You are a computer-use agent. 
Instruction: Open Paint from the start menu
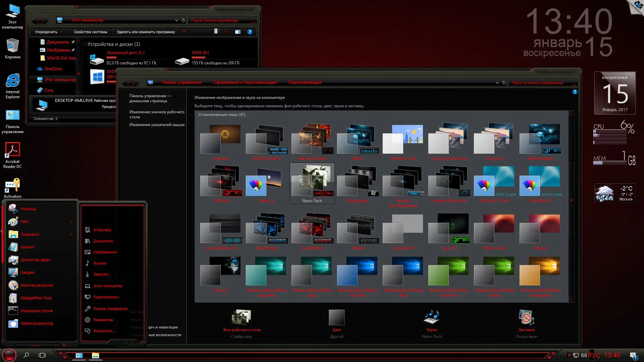pos(24,222)
